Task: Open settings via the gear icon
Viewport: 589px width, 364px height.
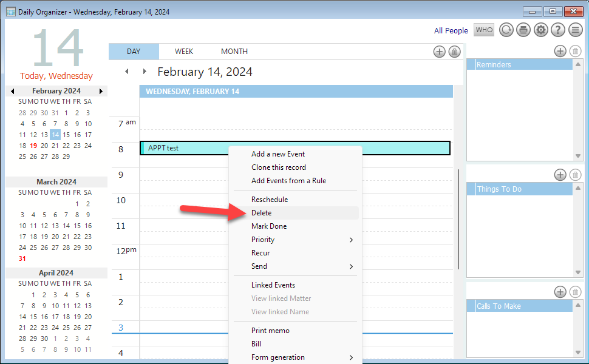Action: (x=540, y=30)
